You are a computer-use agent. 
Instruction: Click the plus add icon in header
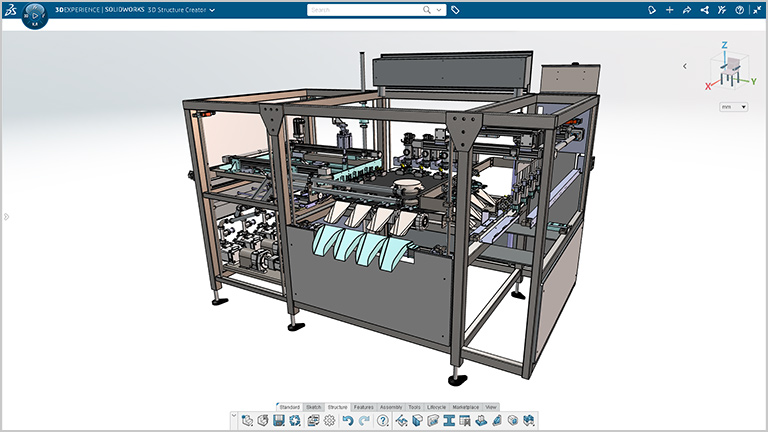[670, 10]
